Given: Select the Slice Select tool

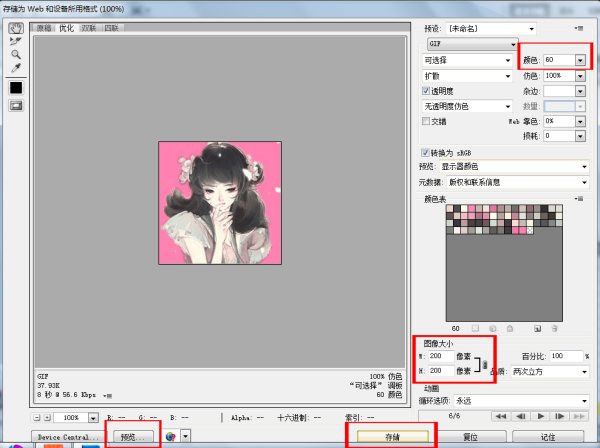Looking at the screenshot, I should [16, 41].
